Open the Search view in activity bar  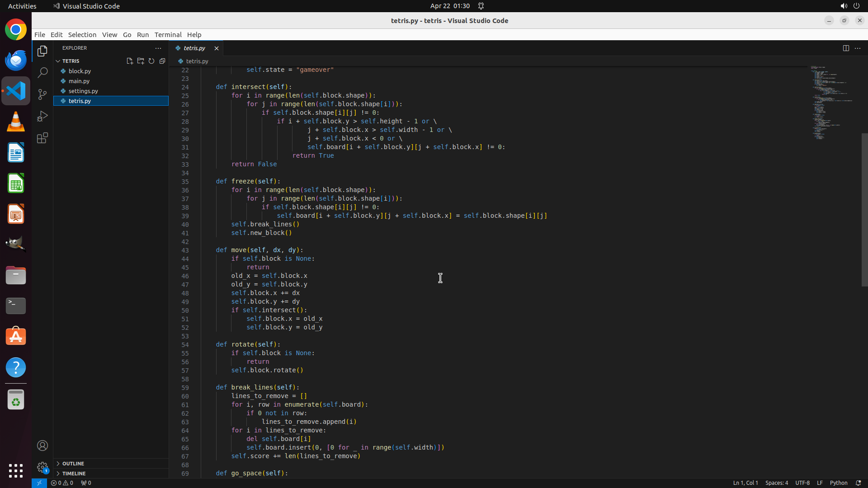coord(42,72)
